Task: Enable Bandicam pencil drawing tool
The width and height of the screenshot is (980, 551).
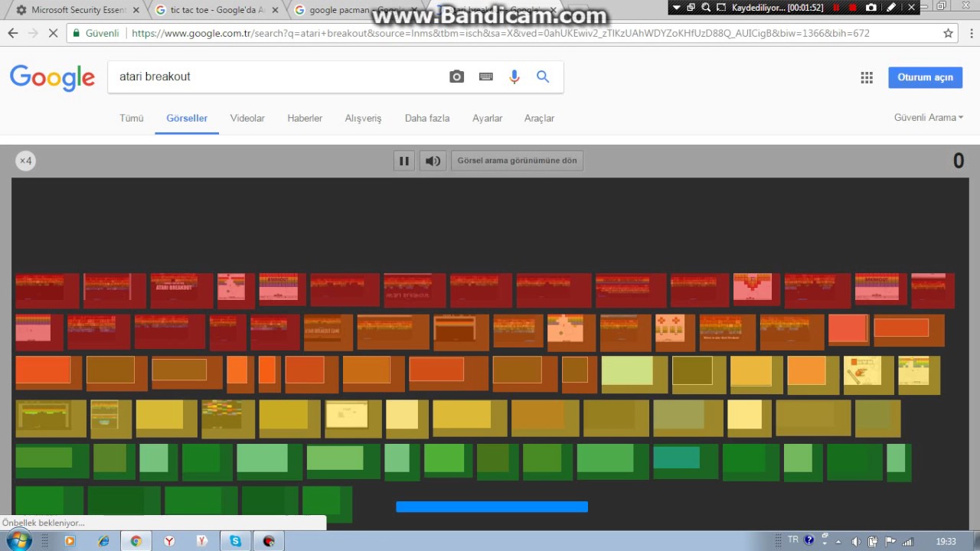Action: (x=891, y=7)
